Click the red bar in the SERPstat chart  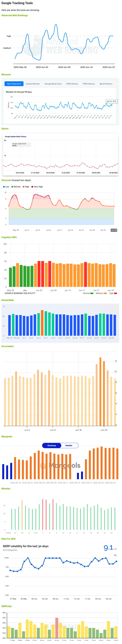[57, 628]
